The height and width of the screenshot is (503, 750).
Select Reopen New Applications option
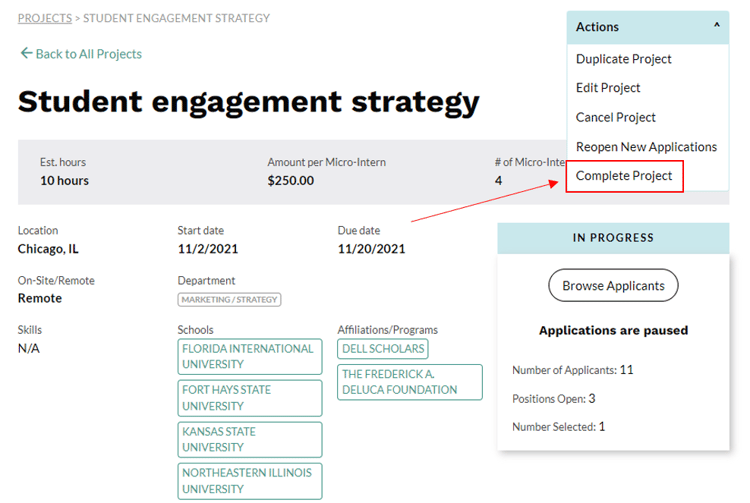646,147
